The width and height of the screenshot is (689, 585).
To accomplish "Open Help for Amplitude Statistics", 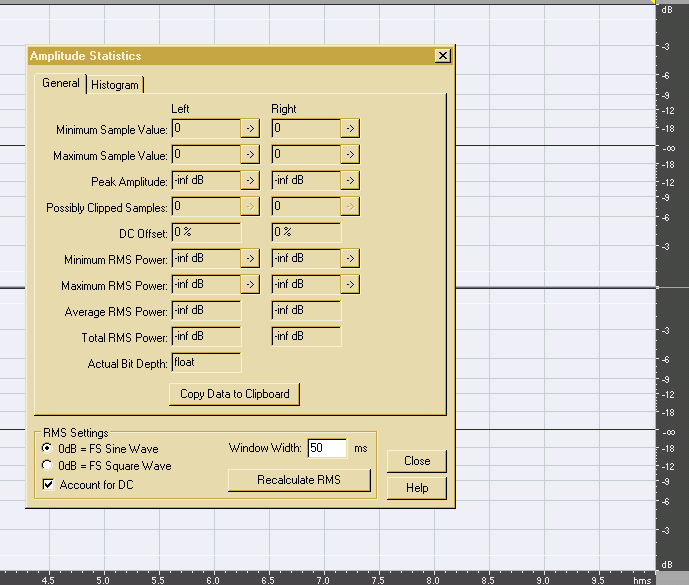I will [417, 488].
